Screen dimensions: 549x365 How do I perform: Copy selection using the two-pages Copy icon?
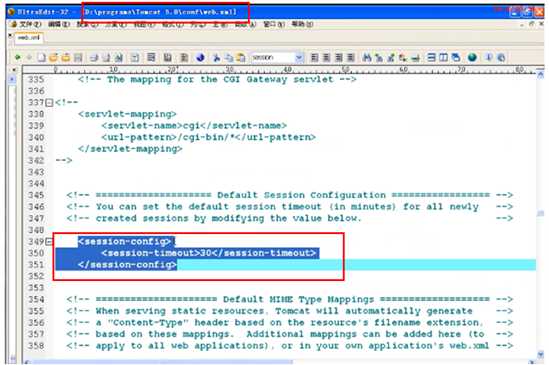click(229, 57)
